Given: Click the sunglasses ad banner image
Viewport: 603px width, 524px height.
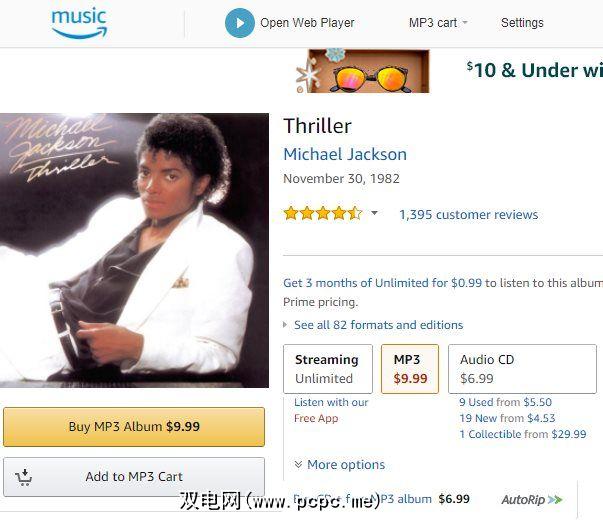Looking at the screenshot, I should [x=363, y=71].
